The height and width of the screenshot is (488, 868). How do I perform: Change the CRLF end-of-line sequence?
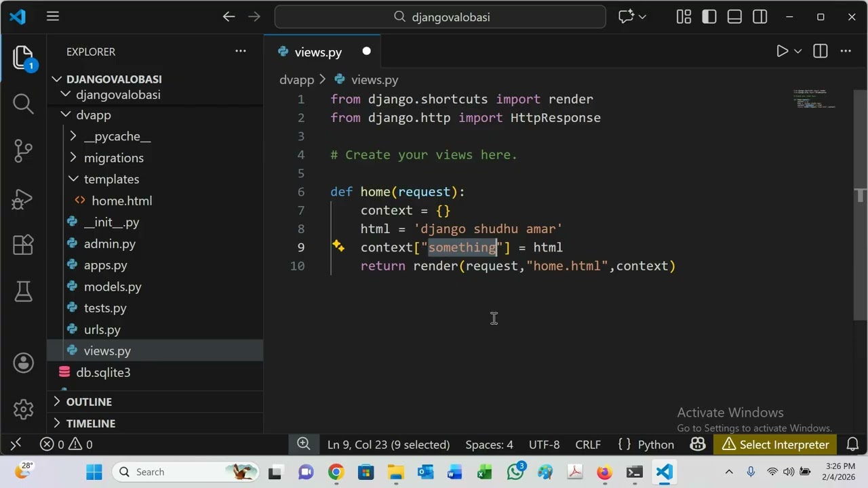click(x=588, y=445)
